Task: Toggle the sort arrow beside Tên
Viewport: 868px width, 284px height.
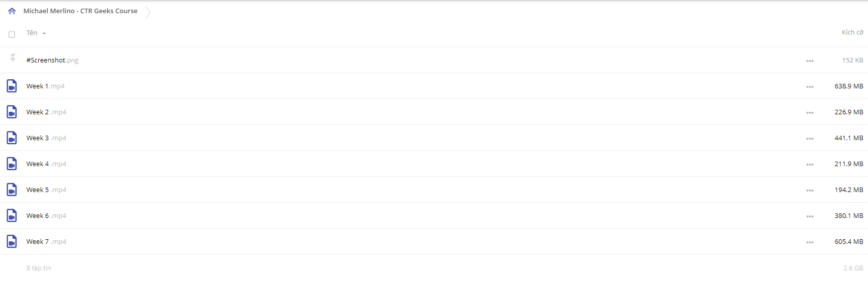Action: click(x=44, y=33)
